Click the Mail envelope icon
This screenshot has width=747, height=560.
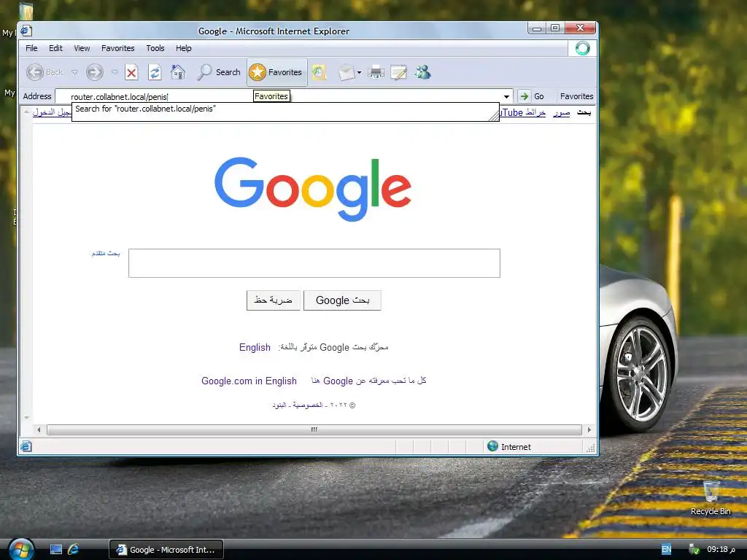click(347, 72)
